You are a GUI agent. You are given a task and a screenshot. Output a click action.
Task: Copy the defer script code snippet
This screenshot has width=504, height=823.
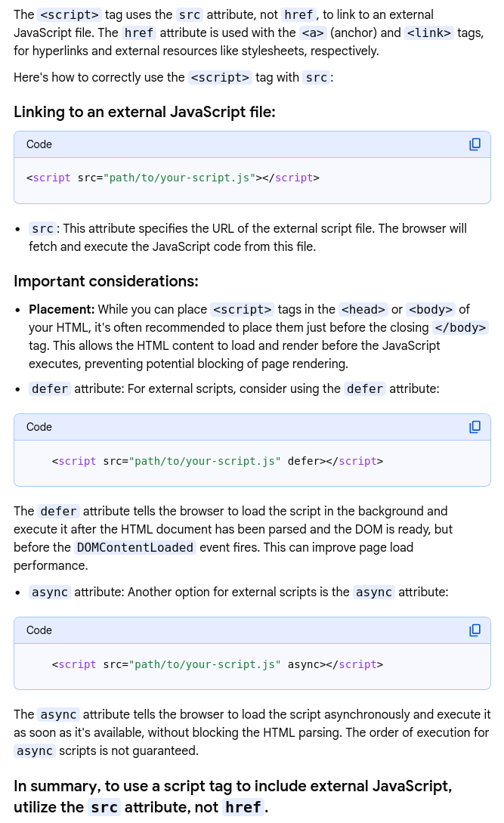(475, 427)
